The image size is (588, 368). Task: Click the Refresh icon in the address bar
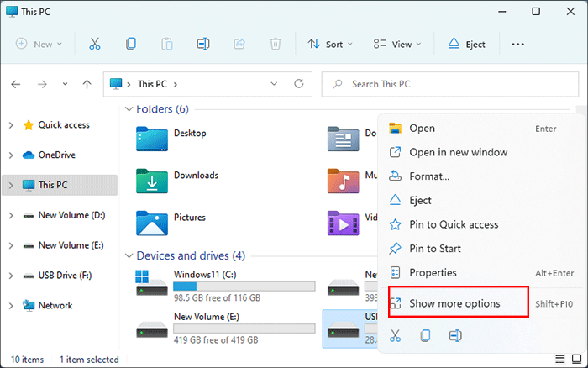tap(298, 84)
